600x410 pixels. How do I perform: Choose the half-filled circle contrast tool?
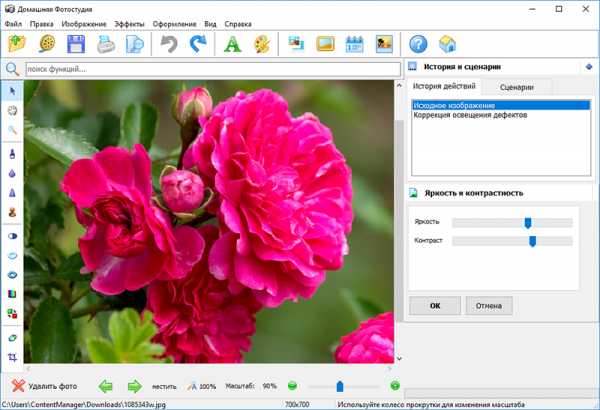pyautogui.click(x=12, y=236)
